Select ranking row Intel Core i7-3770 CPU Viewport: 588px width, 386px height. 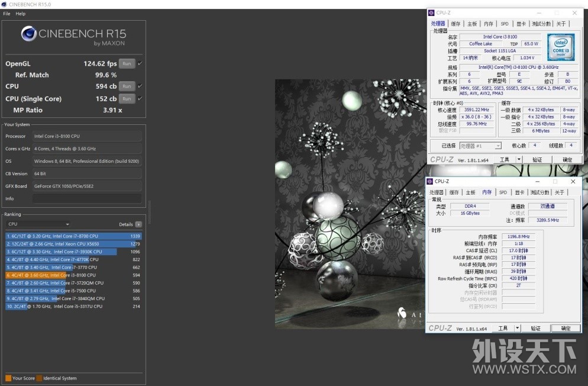click(73, 268)
